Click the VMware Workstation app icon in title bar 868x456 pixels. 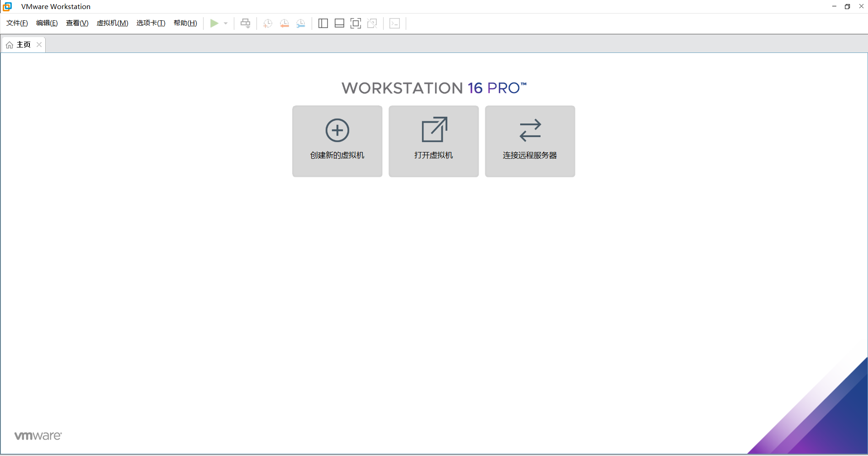7,6
